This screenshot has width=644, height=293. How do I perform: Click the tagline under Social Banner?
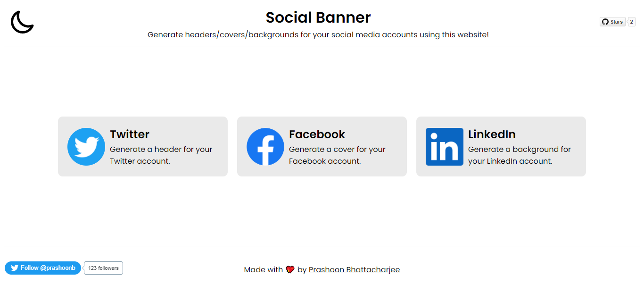point(318,34)
